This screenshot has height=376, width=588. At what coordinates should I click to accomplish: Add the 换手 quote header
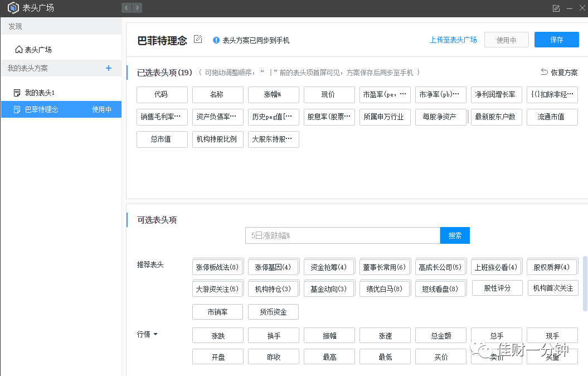[x=273, y=335]
